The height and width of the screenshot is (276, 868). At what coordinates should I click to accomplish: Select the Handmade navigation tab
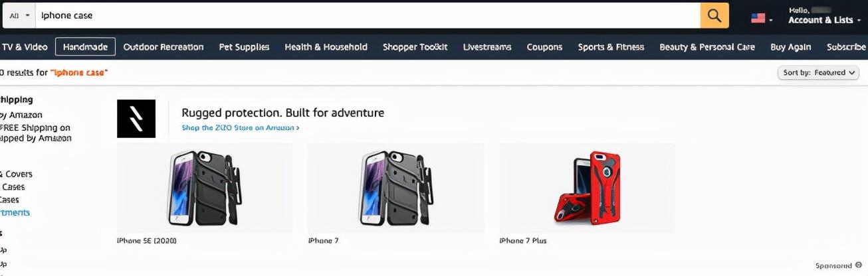coord(85,47)
